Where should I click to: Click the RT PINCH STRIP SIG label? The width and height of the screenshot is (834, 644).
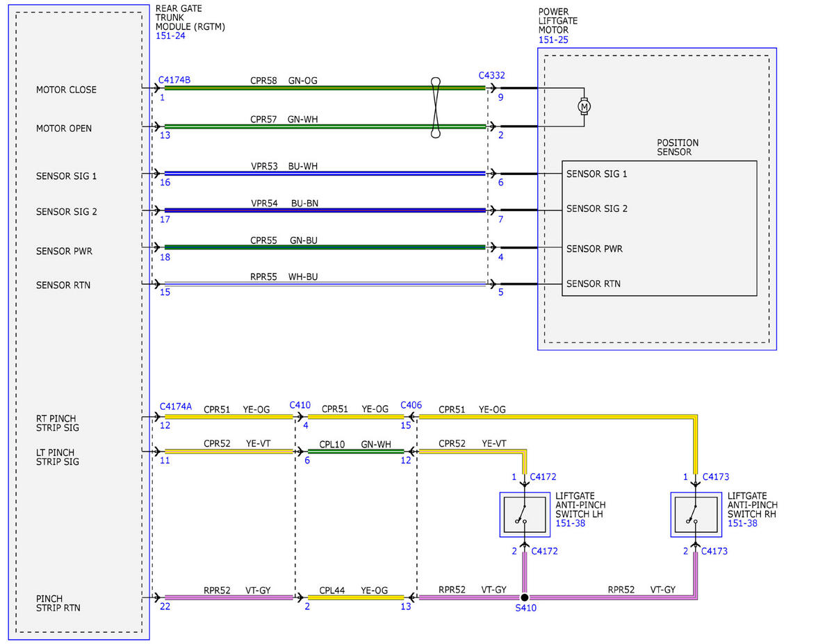coord(58,423)
